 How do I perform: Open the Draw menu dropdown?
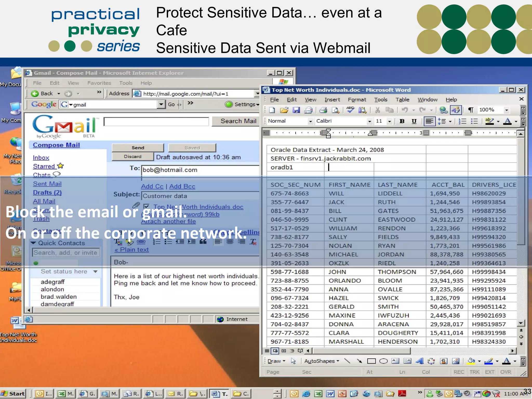click(x=276, y=361)
